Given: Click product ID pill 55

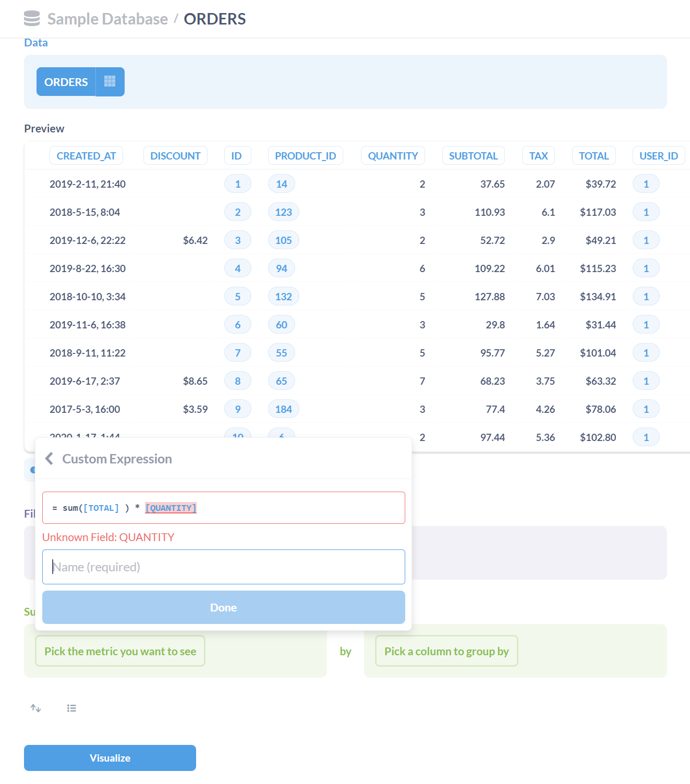Looking at the screenshot, I should pos(282,353).
